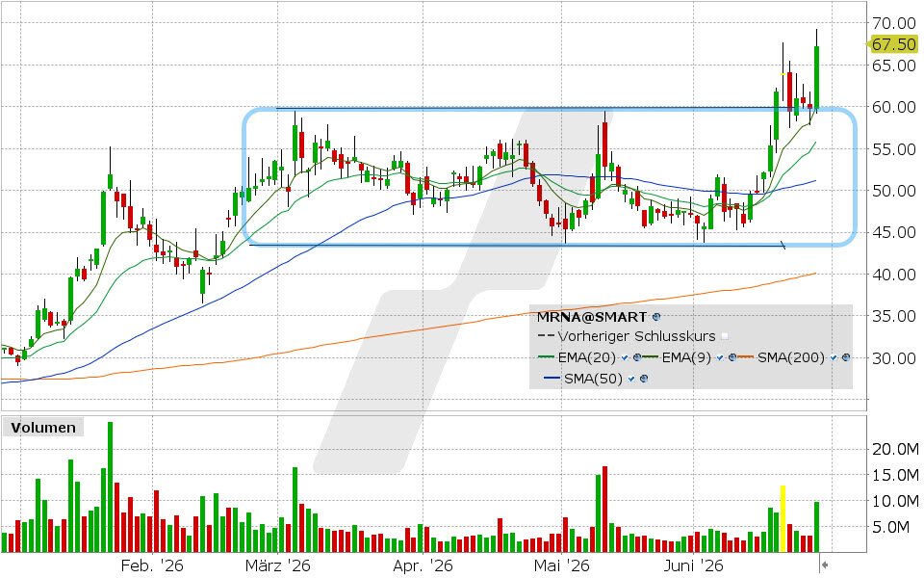Click the Mai '26 date axis label
924x578 pixels.
561,565
